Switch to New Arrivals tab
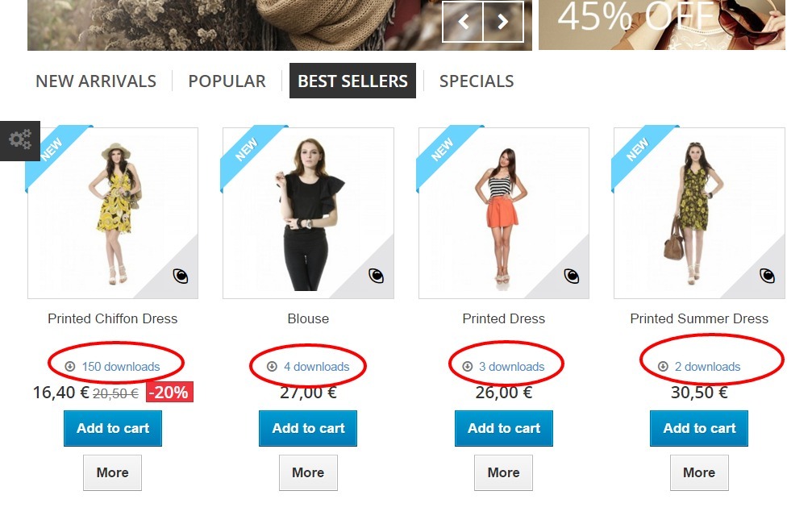 [x=96, y=81]
